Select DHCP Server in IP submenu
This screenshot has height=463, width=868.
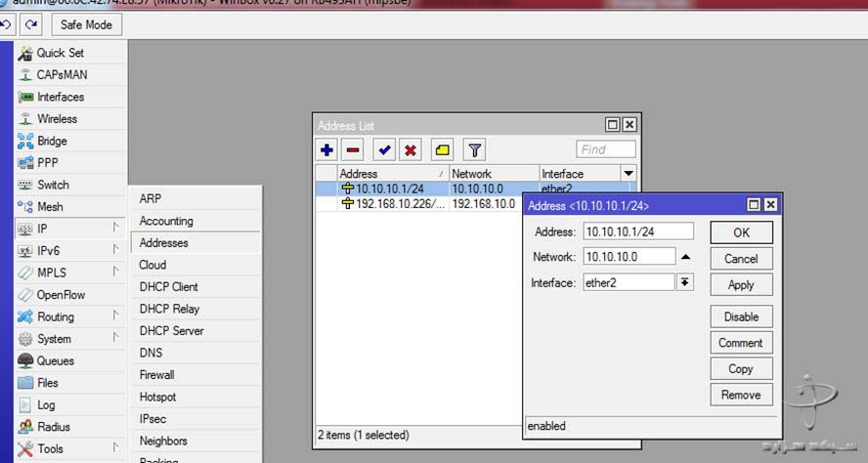195,331
